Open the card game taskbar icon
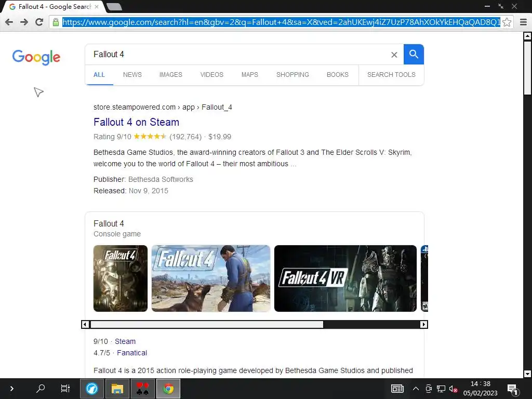The width and height of the screenshot is (532, 399). click(143, 389)
